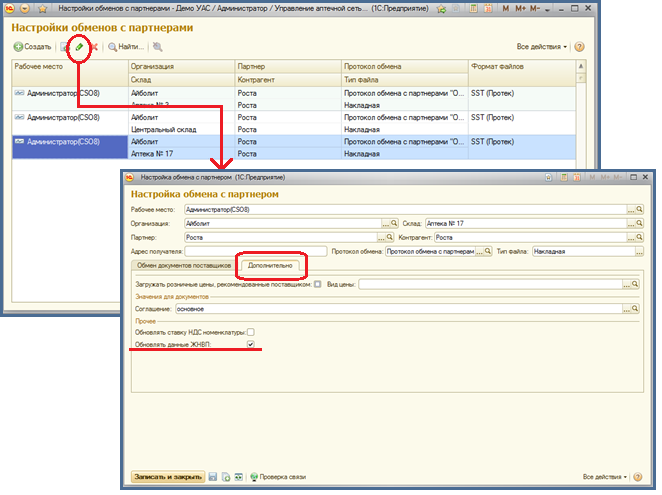Open the Рабочее место item via its magnifier

coord(640,209)
